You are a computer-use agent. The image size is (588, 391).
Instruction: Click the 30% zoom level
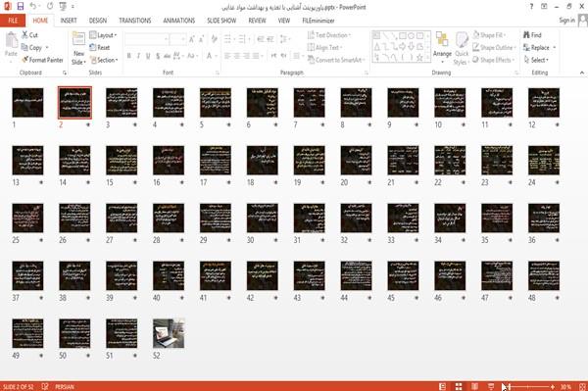click(565, 386)
